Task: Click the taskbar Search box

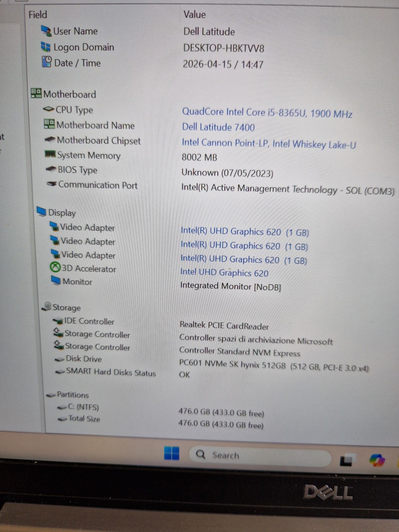Action: pyautogui.click(x=260, y=455)
